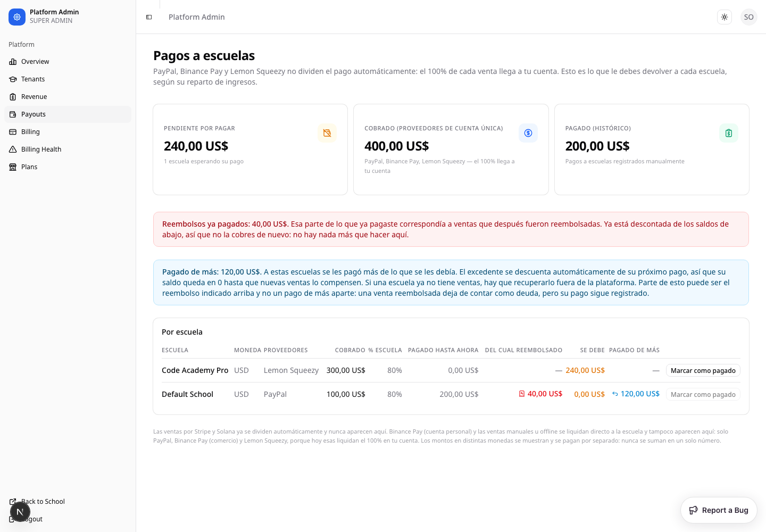
Task: Open Plans in the sidebar
Action: point(68,167)
